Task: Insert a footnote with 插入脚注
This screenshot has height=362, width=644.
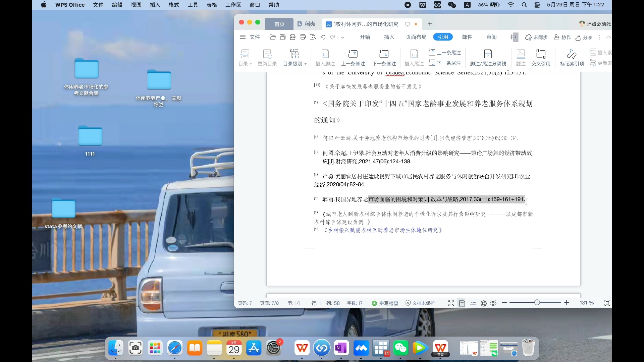Action: click(325, 58)
